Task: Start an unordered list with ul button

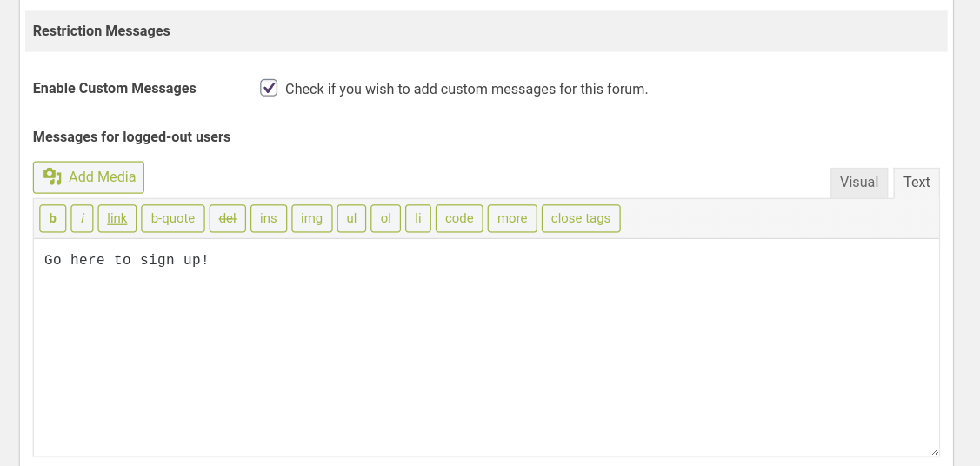Action: coord(351,218)
